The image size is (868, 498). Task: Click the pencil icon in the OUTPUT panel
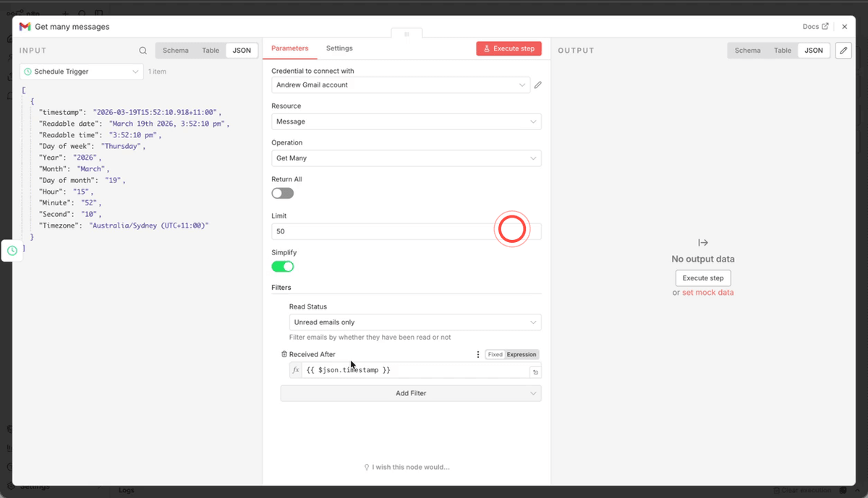click(x=843, y=51)
